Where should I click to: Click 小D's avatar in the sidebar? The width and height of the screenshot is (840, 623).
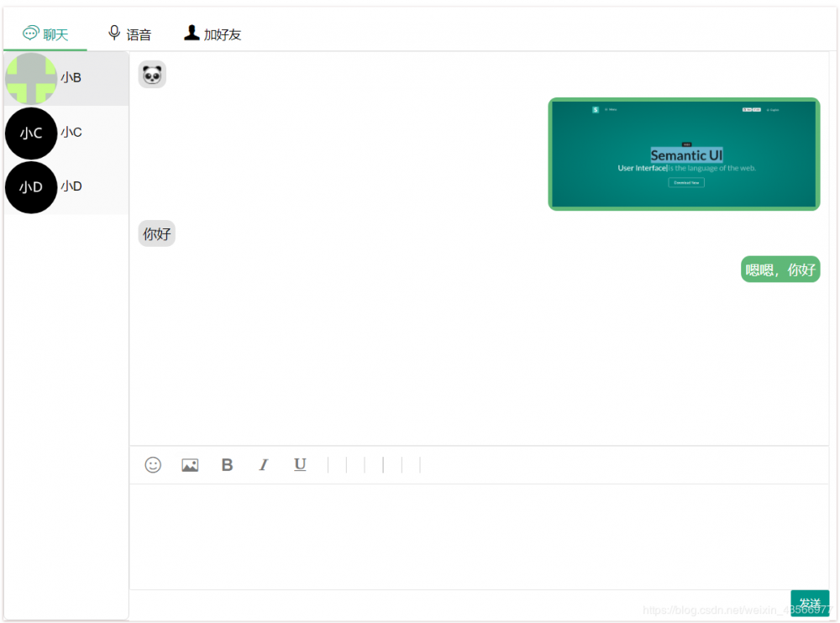coord(31,187)
